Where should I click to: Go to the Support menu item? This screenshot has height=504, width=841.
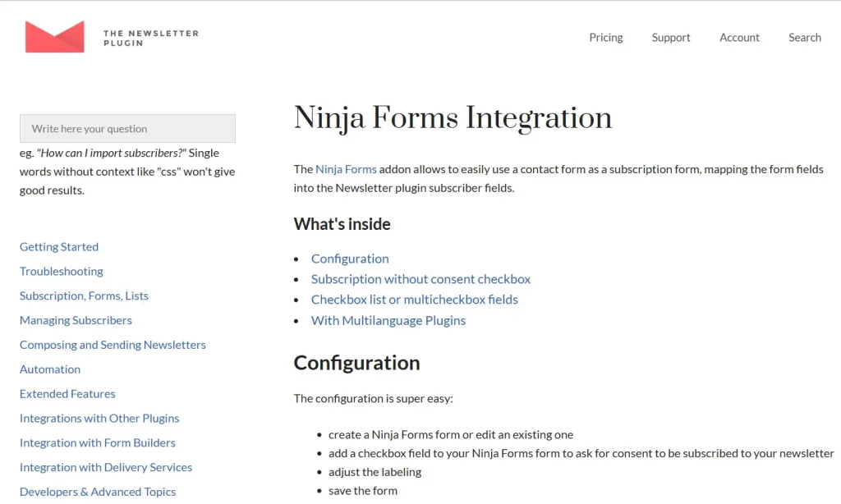pos(671,38)
